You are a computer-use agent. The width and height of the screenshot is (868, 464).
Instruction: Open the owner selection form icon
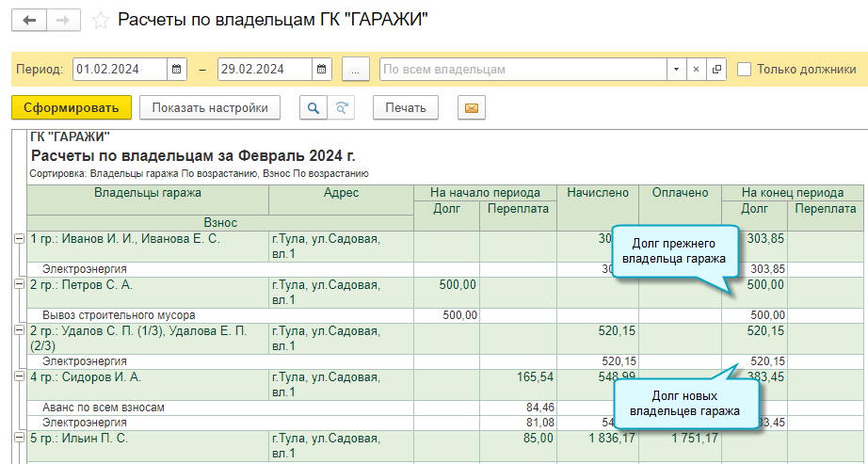tap(717, 70)
